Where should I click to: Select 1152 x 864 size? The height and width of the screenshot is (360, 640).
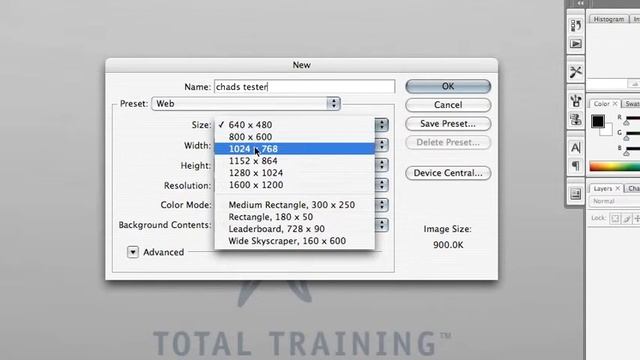tap(295, 161)
